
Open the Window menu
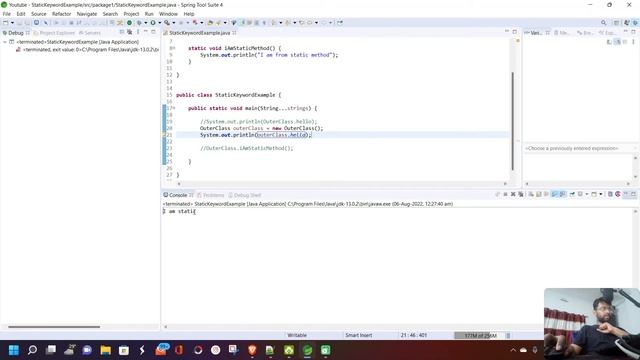click(168, 14)
